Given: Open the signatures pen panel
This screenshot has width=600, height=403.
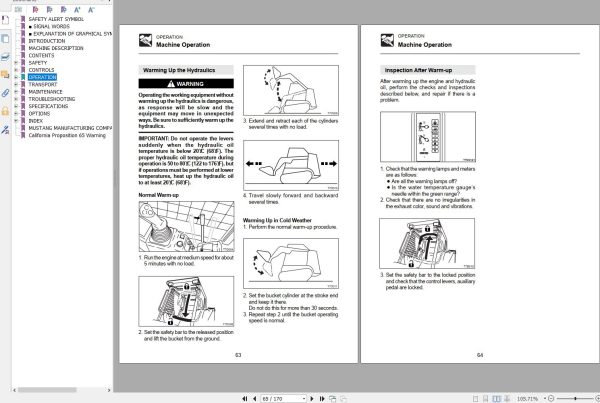Looking at the screenshot, I should pyautogui.click(x=5, y=130).
